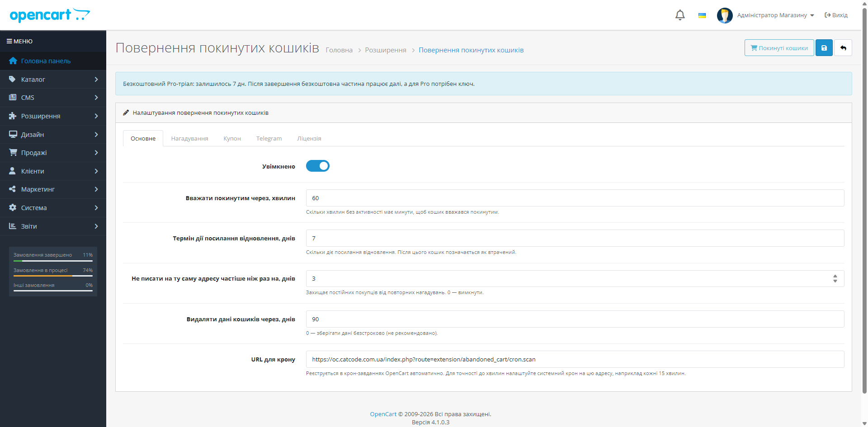The width and height of the screenshot is (868, 427).
Task: Click the Ukrainian flag language icon
Action: coord(702,15)
